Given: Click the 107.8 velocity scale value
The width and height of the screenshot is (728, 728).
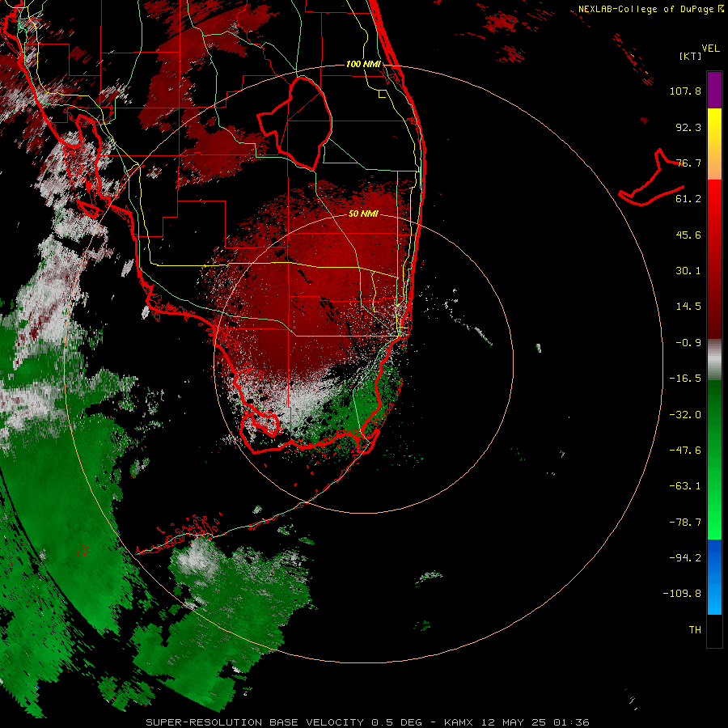Looking at the screenshot, I should click(685, 91).
